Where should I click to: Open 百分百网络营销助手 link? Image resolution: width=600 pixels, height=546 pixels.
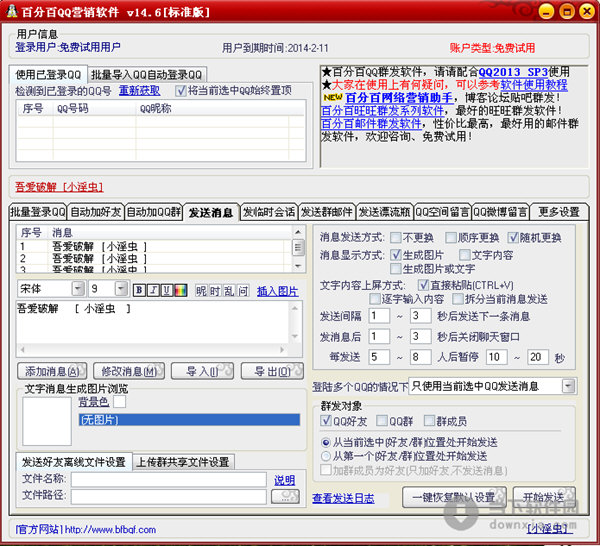pos(399,98)
